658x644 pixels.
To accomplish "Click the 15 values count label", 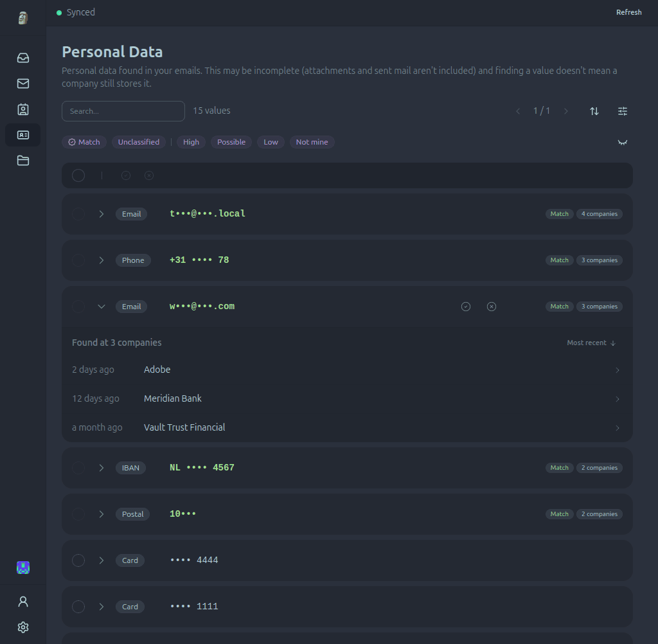I will (x=211, y=111).
